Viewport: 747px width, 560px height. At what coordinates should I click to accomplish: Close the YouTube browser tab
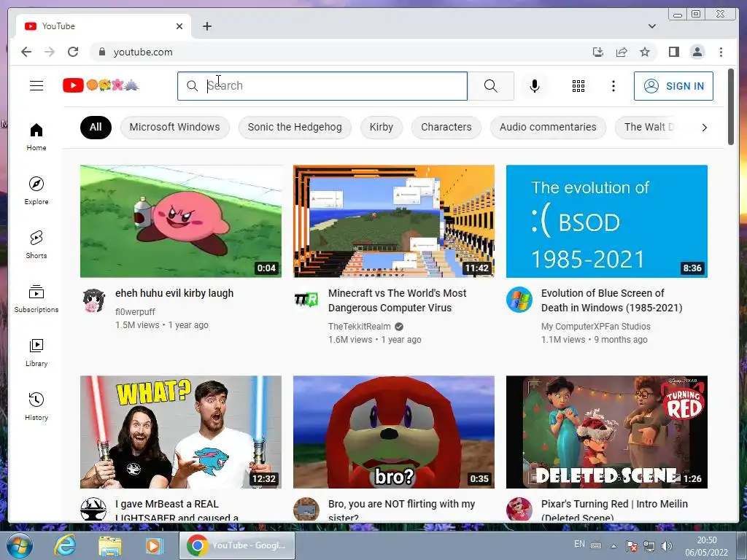[179, 26]
